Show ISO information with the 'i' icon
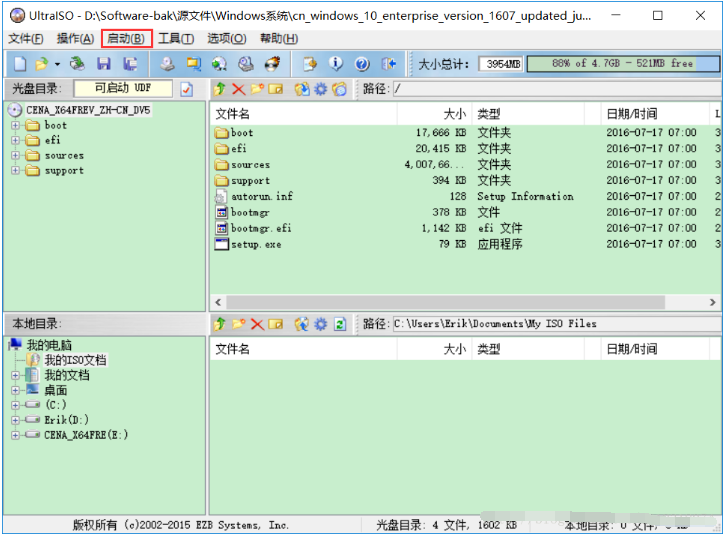The height and width of the screenshot is (535, 728). coord(336,64)
